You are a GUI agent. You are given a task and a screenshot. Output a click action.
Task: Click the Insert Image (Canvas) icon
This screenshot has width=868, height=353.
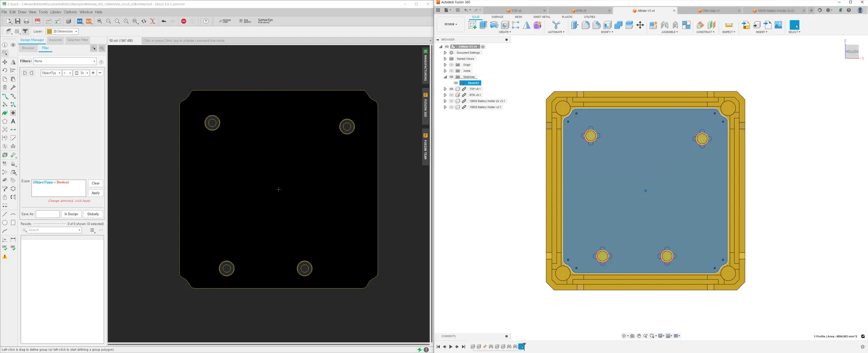click(778, 25)
